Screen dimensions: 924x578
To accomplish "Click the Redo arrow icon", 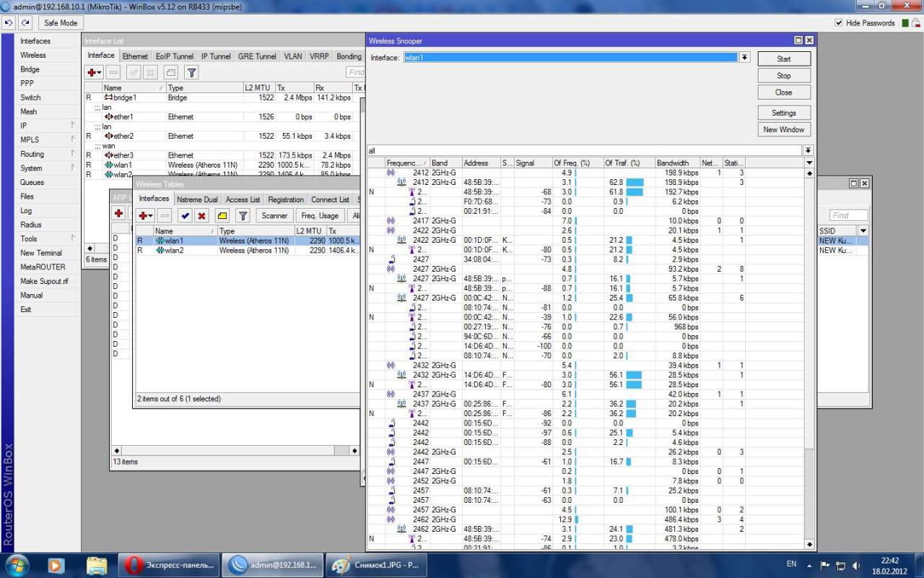I will (25, 22).
